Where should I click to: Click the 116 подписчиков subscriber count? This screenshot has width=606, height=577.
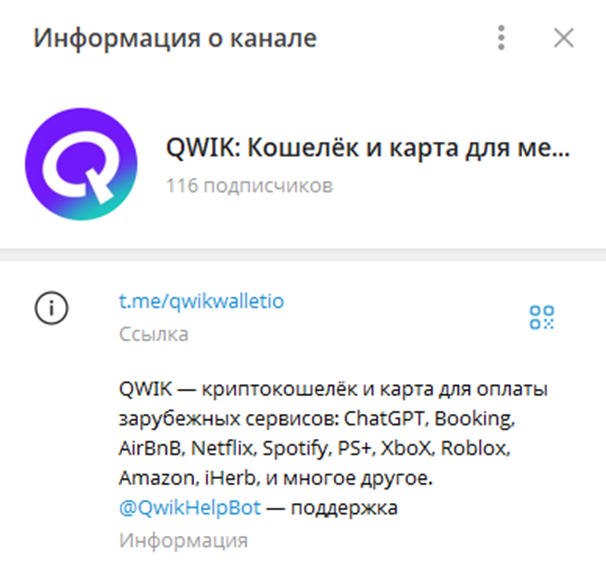249,186
